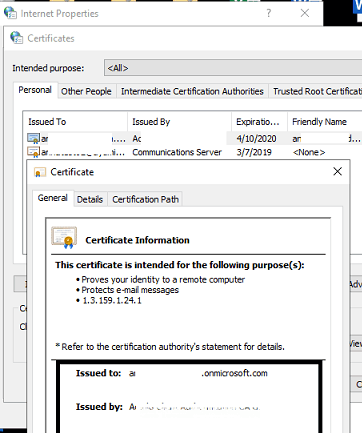Click the Certificates window globe icon
Image resolution: width=362 pixels, height=433 pixels.
16,38
